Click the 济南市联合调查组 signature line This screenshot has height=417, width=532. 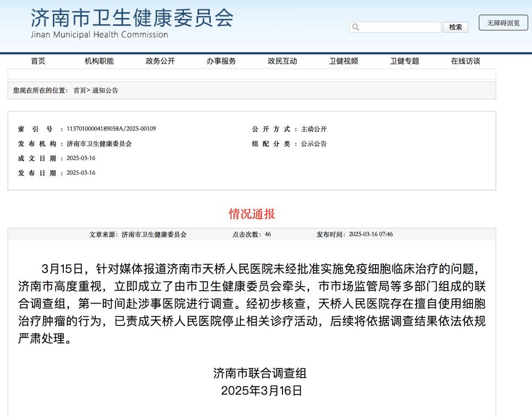[260, 373]
